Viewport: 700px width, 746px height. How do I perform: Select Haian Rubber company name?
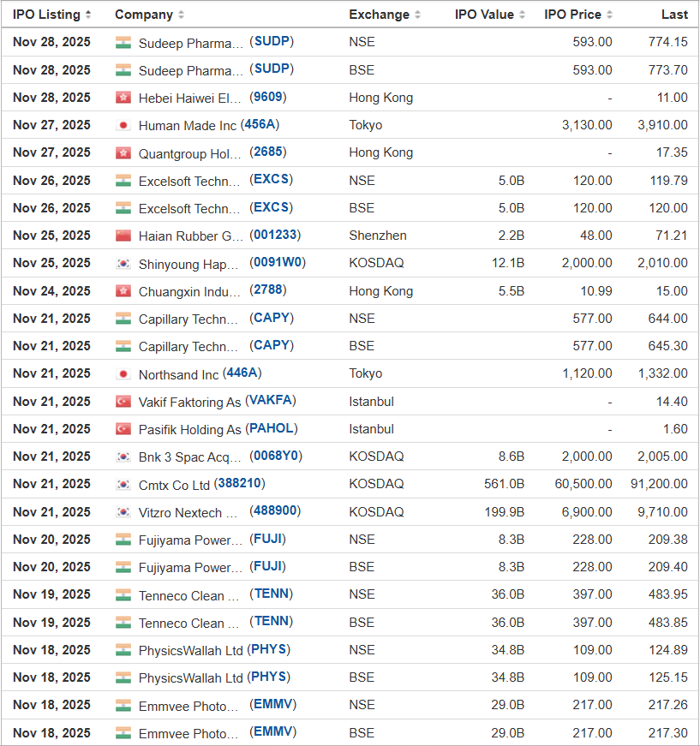[191, 236]
